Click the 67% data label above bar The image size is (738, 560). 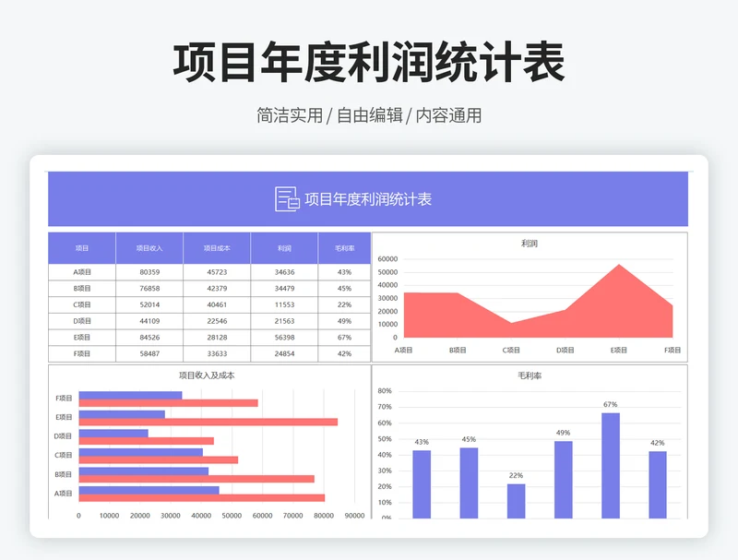[x=610, y=404]
